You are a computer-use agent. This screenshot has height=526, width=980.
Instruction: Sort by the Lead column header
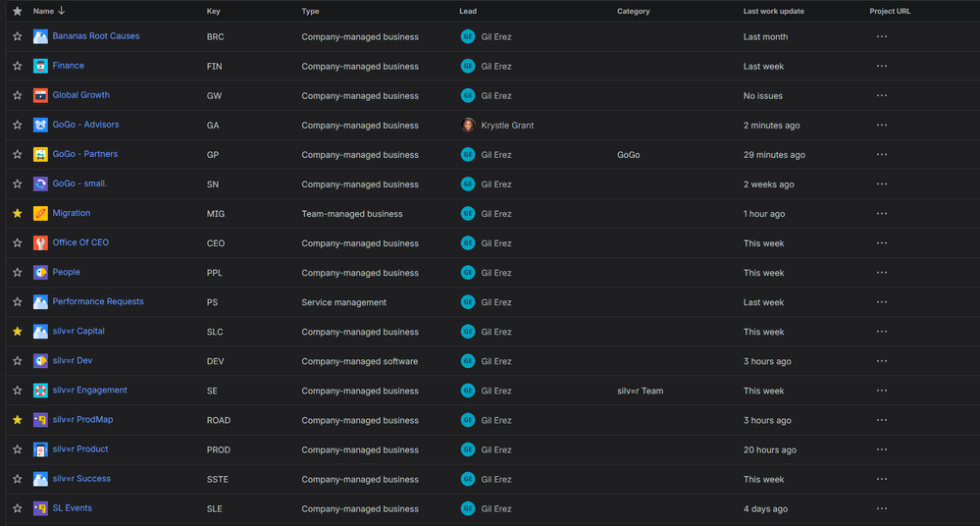click(468, 11)
